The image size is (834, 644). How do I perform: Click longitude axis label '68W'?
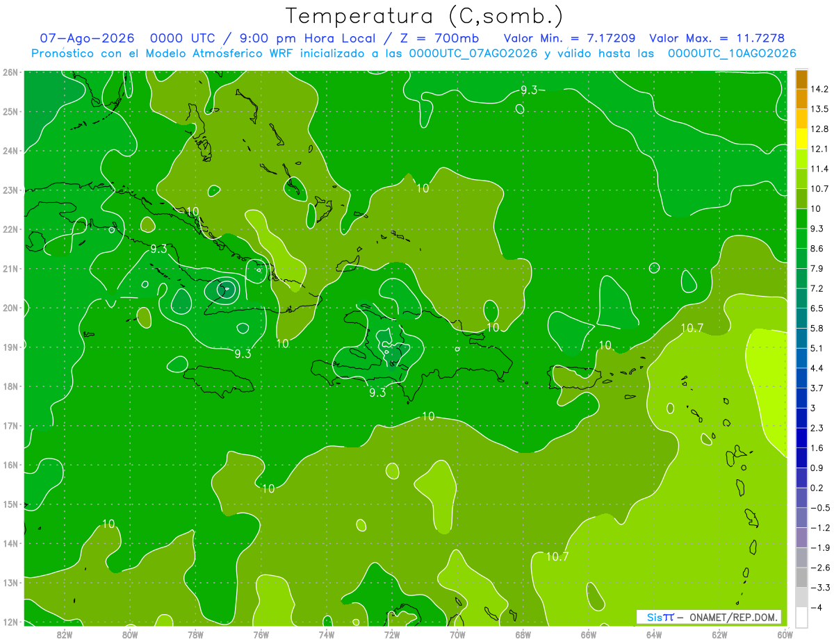[523, 634]
